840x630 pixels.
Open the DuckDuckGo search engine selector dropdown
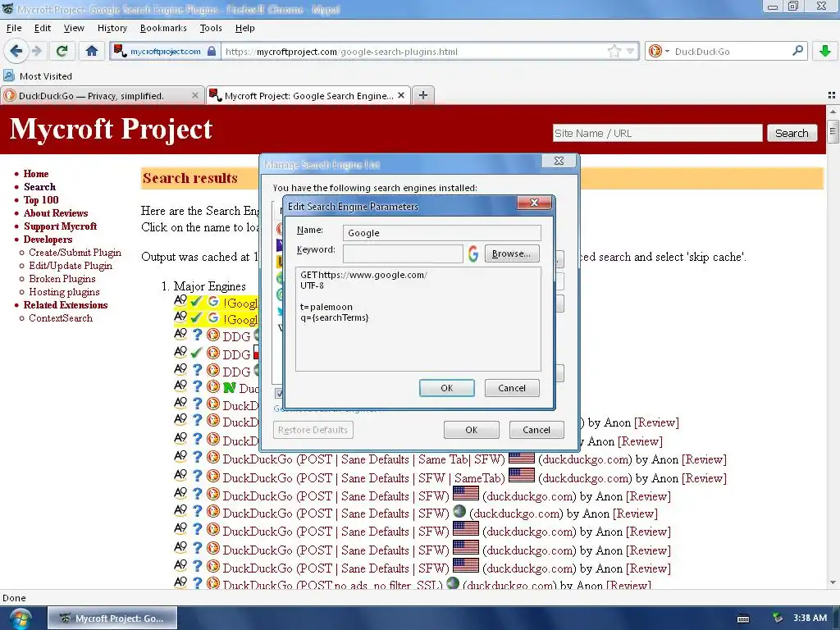pyautogui.click(x=659, y=52)
